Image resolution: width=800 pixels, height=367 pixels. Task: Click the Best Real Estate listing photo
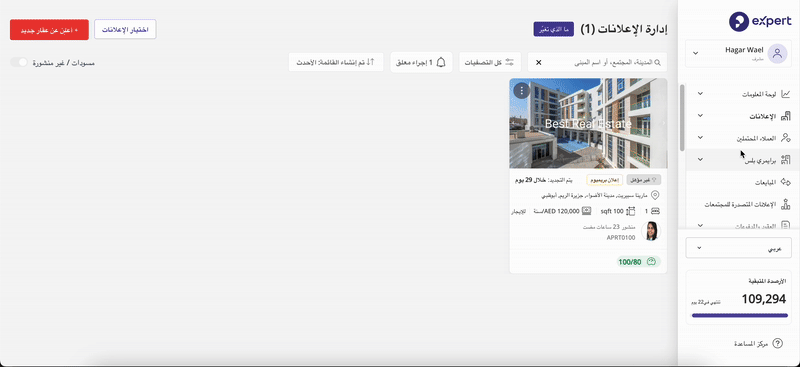[x=588, y=124]
